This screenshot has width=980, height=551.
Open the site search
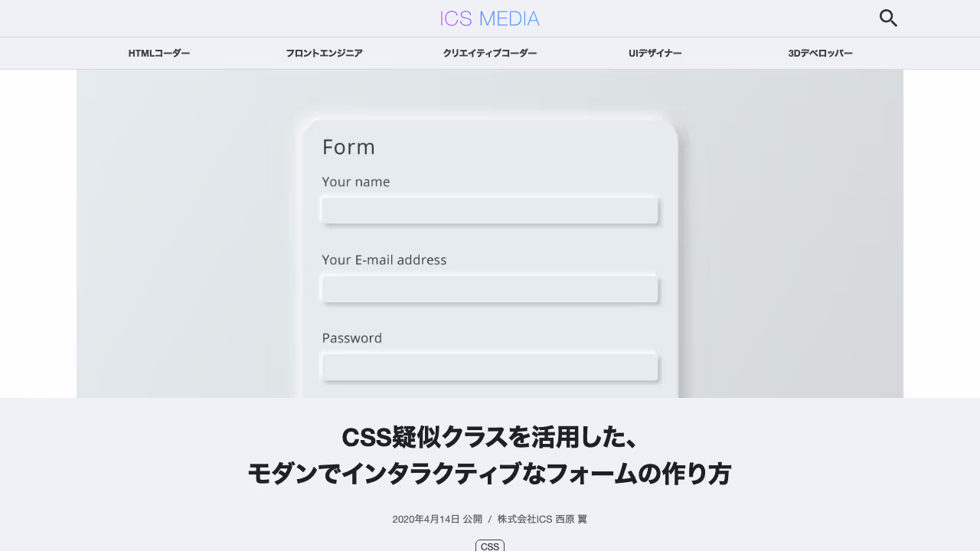click(x=888, y=18)
